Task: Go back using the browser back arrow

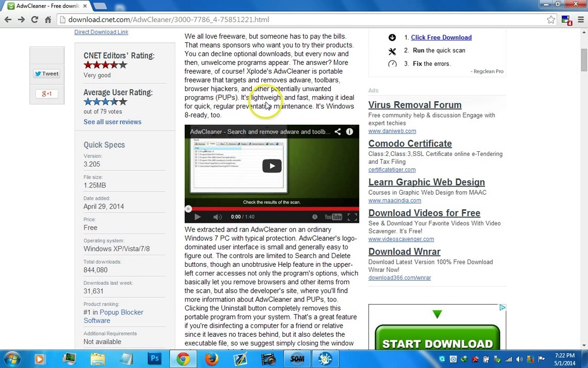Action: pos(8,19)
